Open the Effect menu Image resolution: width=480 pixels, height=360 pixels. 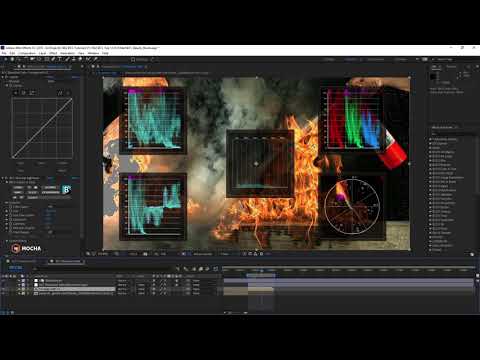coord(53,53)
